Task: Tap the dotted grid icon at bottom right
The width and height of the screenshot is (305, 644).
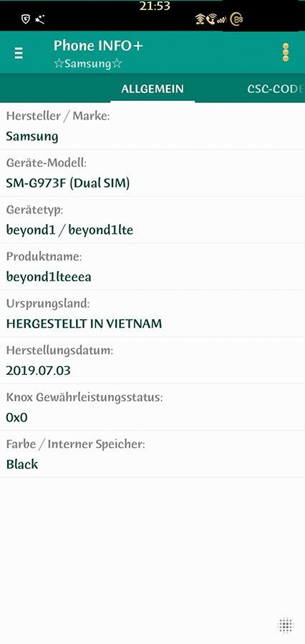Action: point(286,625)
